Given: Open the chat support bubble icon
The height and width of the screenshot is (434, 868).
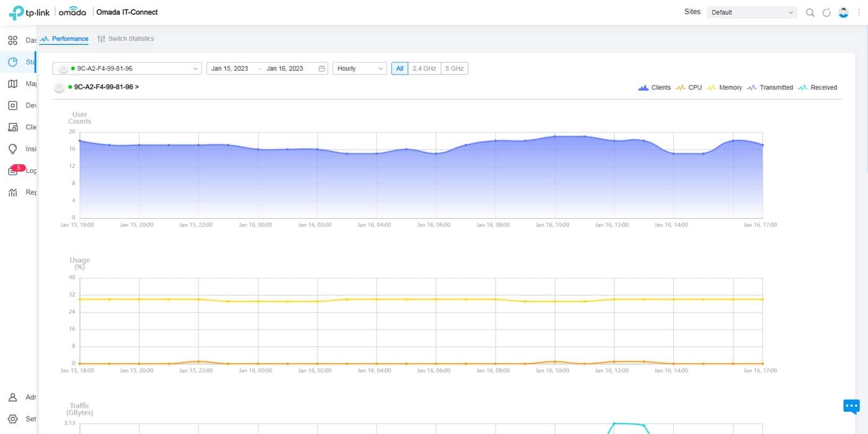Looking at the screenshot, I should (x=851, y=407).
